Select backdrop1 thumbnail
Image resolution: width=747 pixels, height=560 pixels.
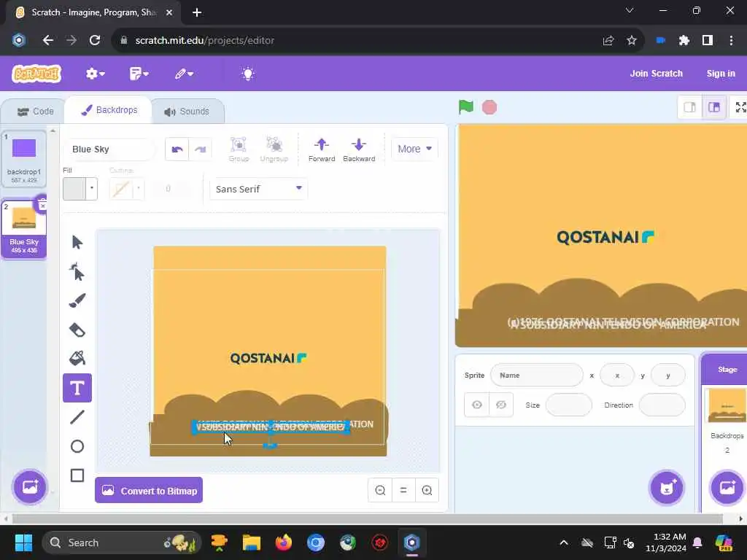[x=24, y=158]
